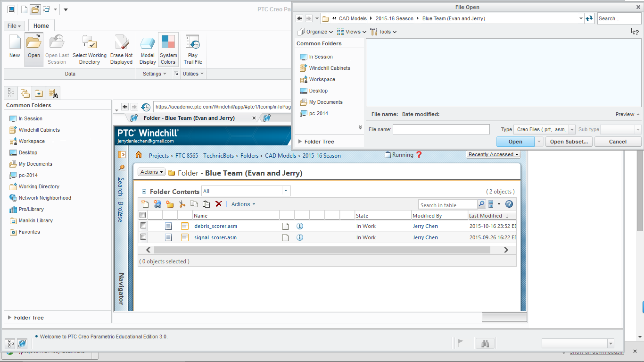
Task: Click the paste clipboard icon in Windchill toolbar
Action: (x=206, y=204)
